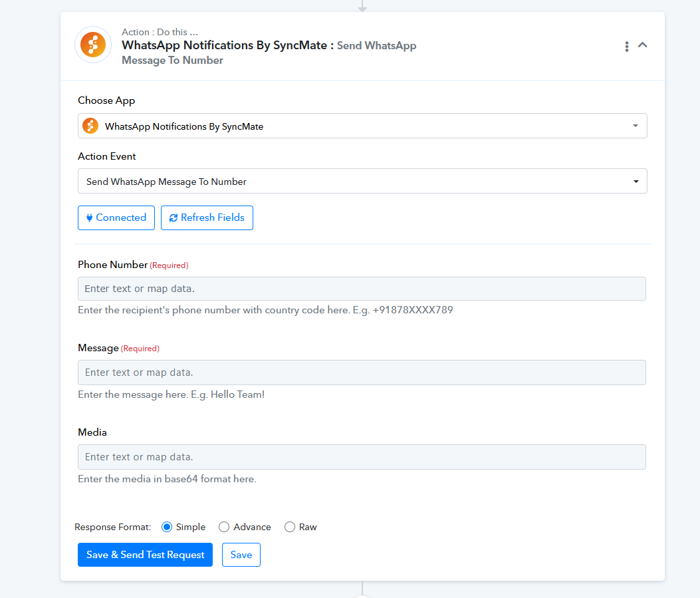The height and width of the screenshot is (598, 700).
Task: Click the small SyncMate icon in Choose App
Action: click(90, 126)
